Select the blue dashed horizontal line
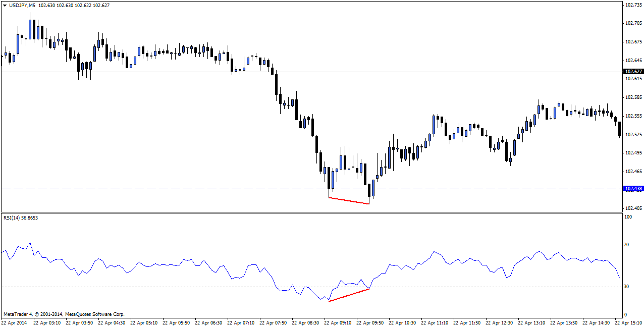 pyautogui.click(x=311, y=189)
